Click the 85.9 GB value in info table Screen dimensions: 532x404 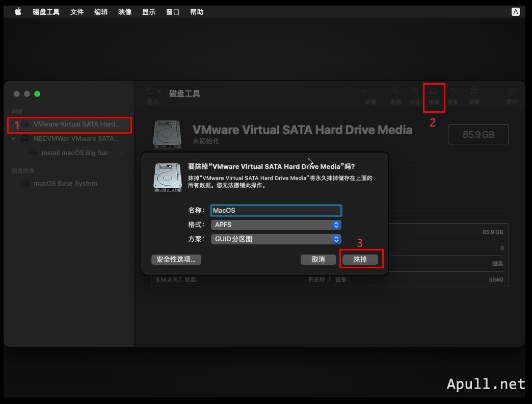[493, 232]
